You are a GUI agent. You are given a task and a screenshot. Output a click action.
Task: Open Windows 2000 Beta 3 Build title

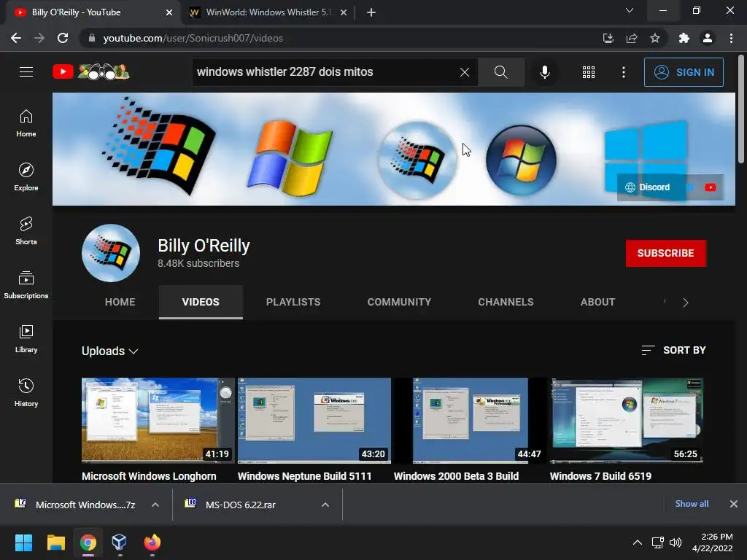(456, 476)
